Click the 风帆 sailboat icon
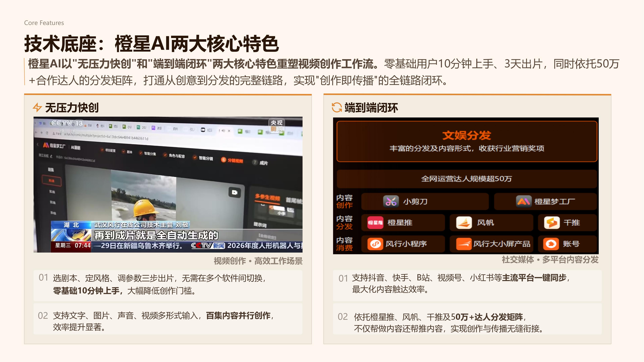This screenshot has height=362, width=644. (x=464, y=223)
